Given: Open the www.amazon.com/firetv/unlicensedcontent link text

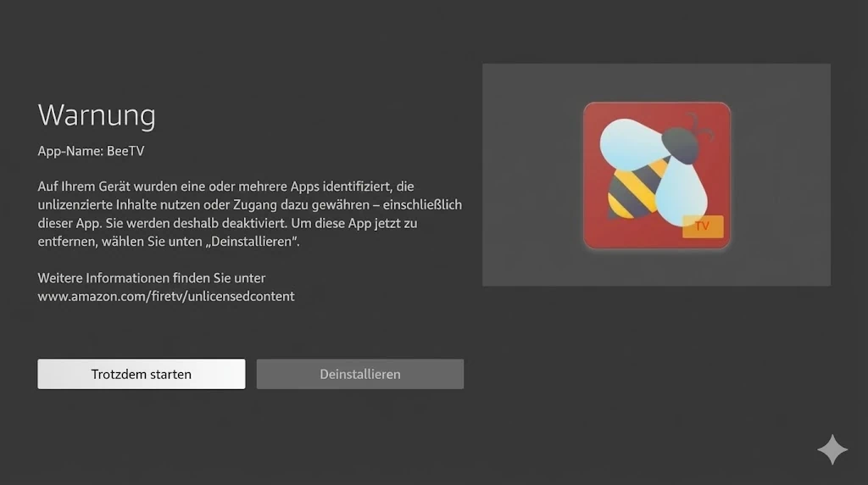Looking at the screenshot, I should [166, 296].
